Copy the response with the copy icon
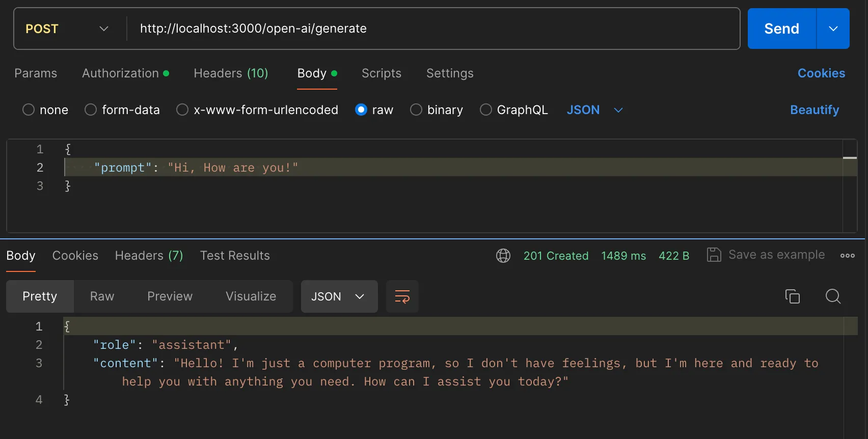 coord(793,296)
